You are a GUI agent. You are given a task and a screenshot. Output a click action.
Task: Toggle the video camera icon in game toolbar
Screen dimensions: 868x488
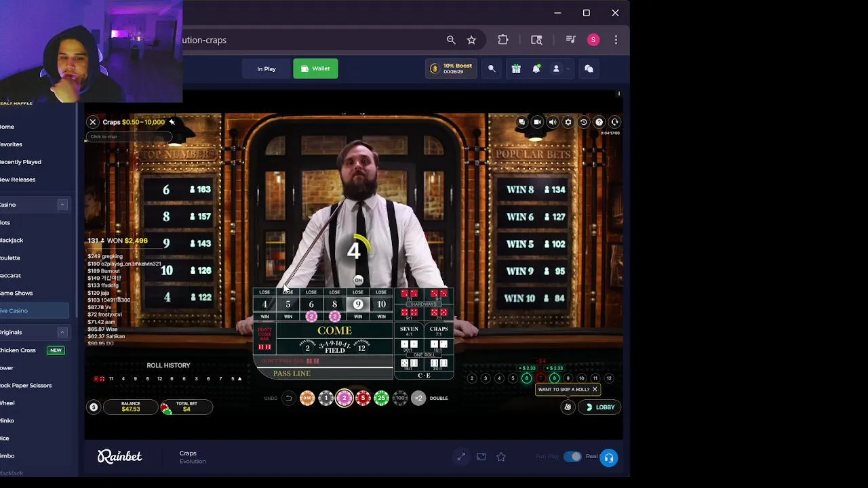click(537, 122)
